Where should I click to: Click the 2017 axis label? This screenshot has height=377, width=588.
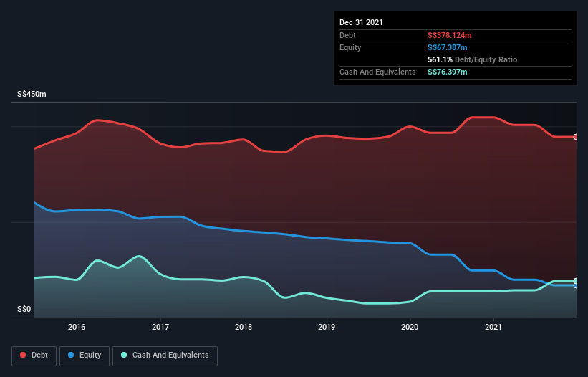(x=160, y=327)
